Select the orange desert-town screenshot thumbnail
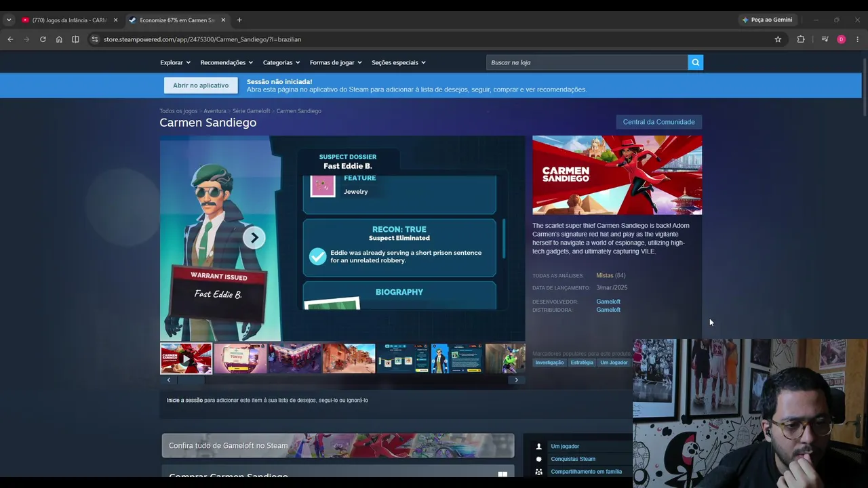Viewport: 868px width, 488px height. tap(349, 359)
